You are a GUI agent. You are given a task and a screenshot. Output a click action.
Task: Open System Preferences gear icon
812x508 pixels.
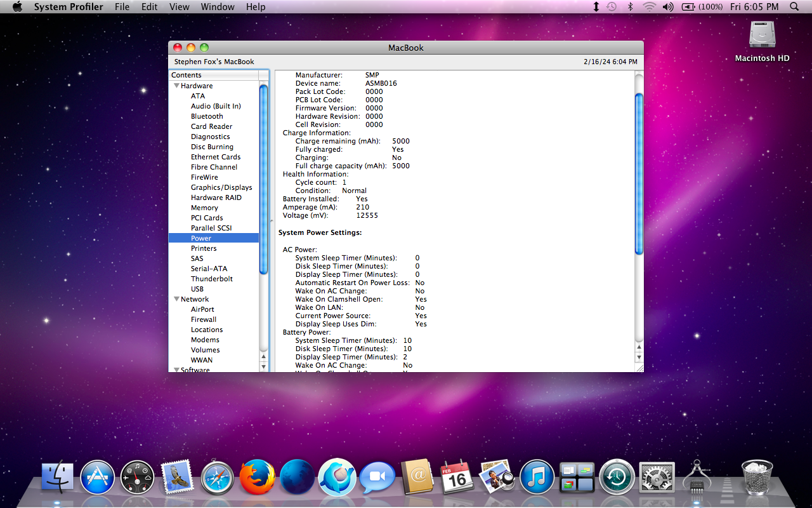[657, 478]
